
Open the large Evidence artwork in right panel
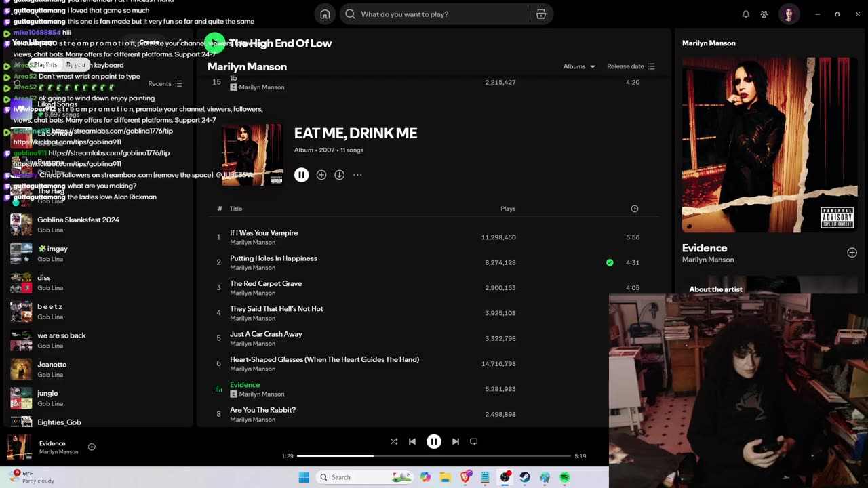tap(770, 145)
